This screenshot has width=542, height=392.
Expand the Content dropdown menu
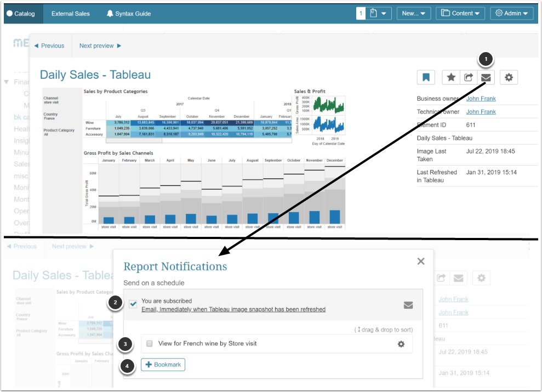point(460,13)
